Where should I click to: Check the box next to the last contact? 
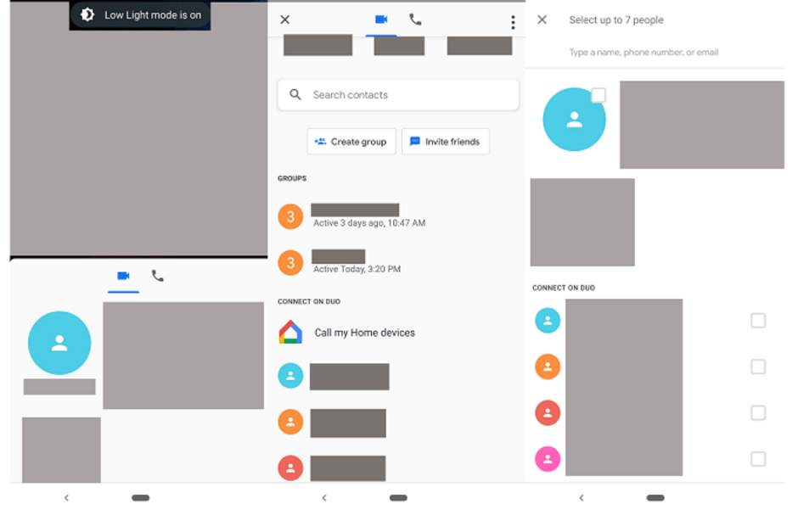pyautogui.click(x=757, y=459)
